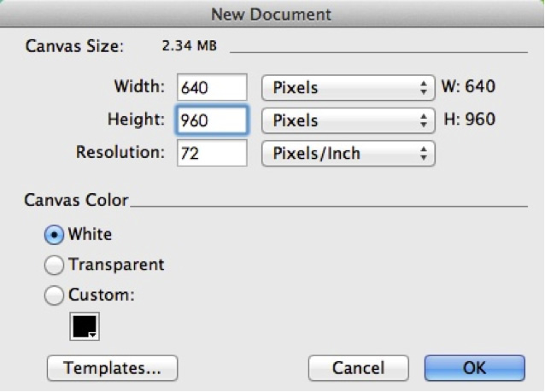Confirm with the OK button

(474, 368)
